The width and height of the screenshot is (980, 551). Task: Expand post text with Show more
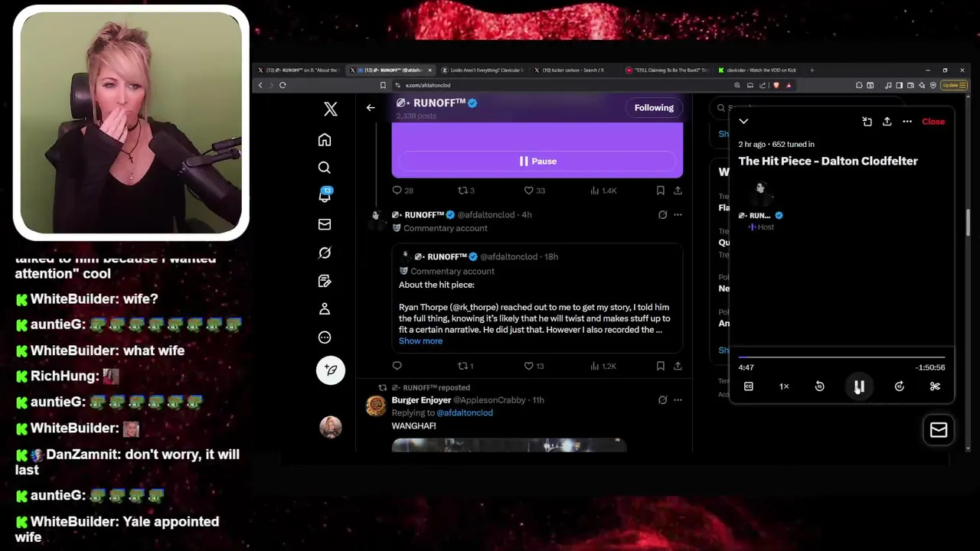pos(420,341)
